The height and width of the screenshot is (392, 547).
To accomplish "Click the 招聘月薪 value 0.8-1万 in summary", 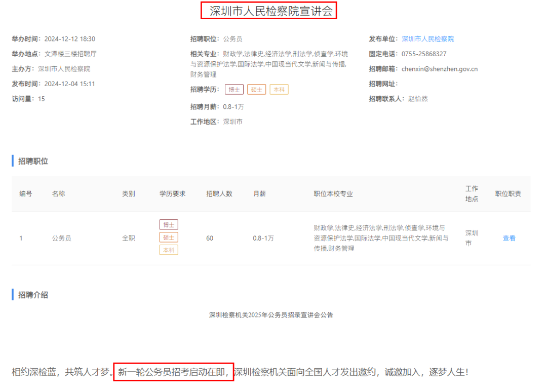I will pyautogui.click(x=233, y=107).
